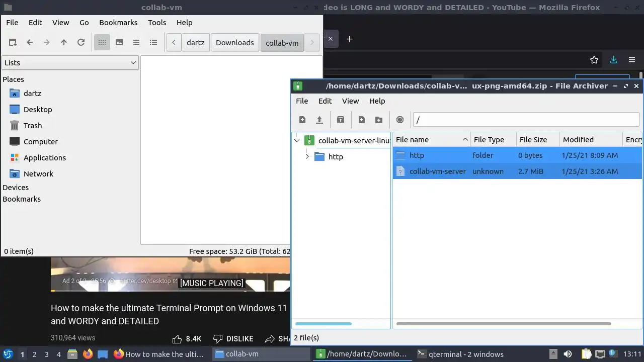Open Help menu in File Archiver
The height and width of the screenshot is (362, 644).
click(x=377, y=101)
